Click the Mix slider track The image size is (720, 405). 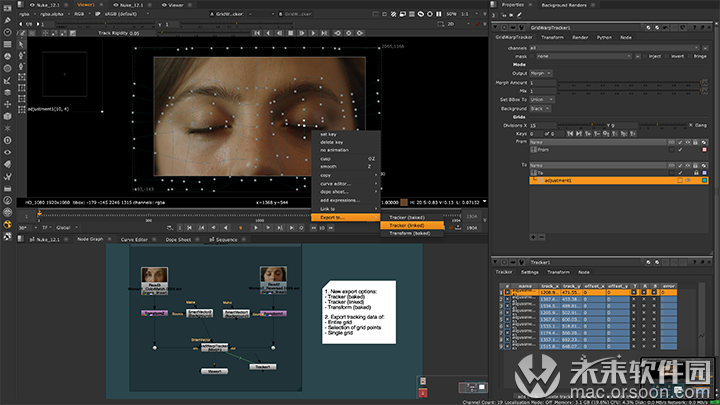(629, 91)
